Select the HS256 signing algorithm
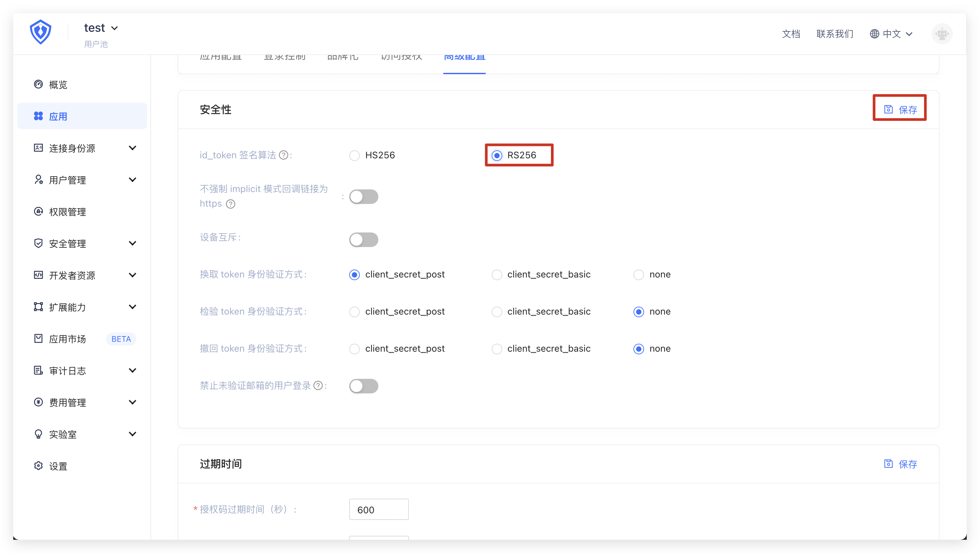980x553 pixels. 354,156
